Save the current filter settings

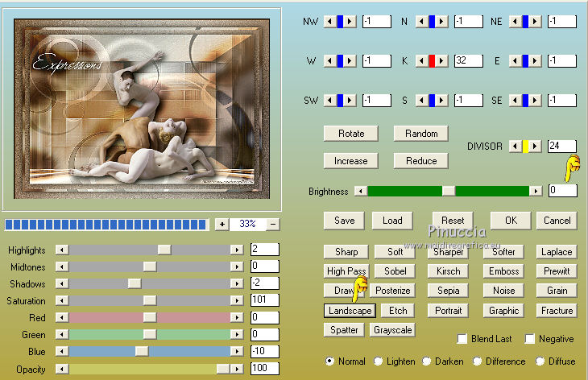point(344,221)
